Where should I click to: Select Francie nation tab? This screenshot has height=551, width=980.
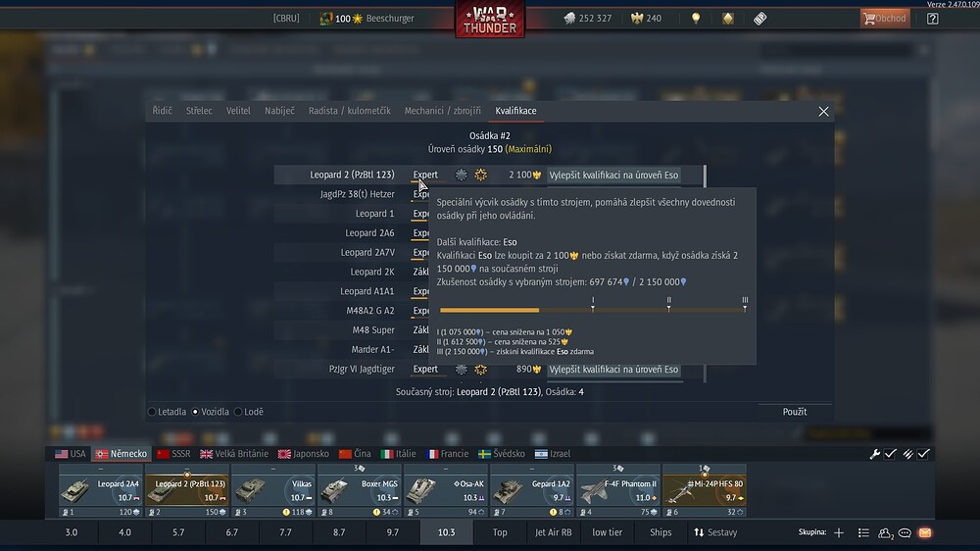[x=447, y=454]
